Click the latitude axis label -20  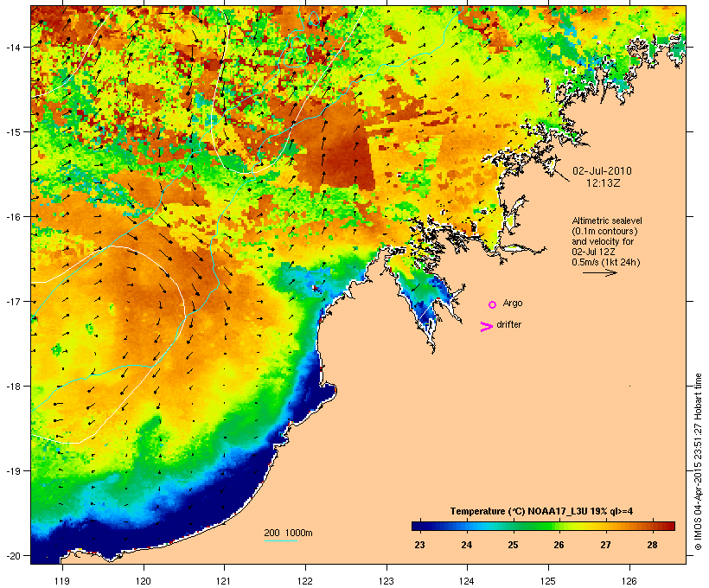12,555
